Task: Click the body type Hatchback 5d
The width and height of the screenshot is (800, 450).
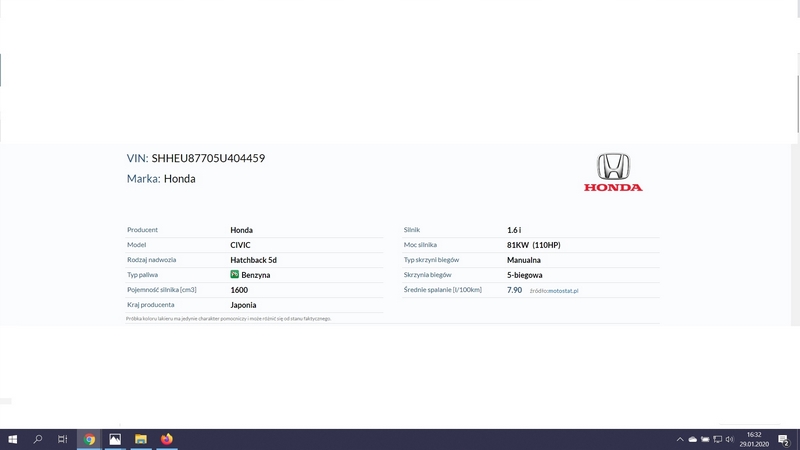Action: point(254,260)
